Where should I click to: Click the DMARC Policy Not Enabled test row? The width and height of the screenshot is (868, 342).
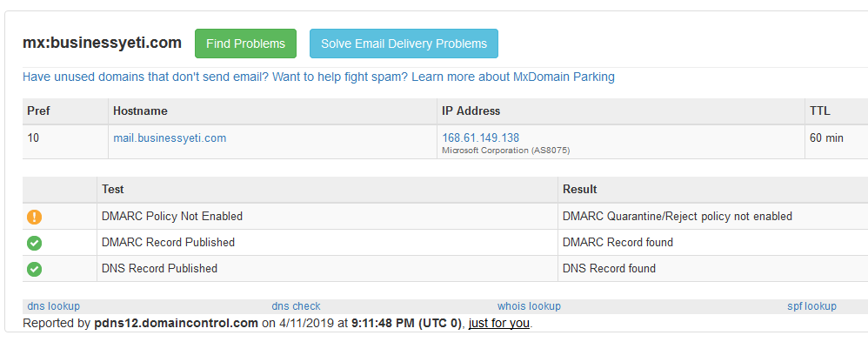click(x=445, y=216)
